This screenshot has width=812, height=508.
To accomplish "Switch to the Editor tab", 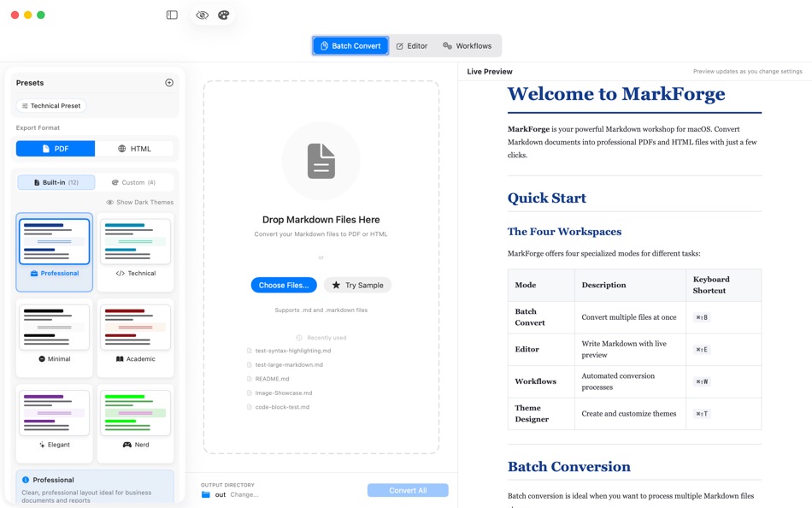I will (411, 46).
